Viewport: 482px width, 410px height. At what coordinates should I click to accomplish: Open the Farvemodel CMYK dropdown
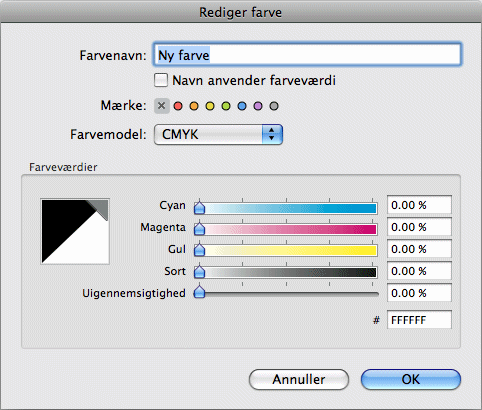(218, 135)
